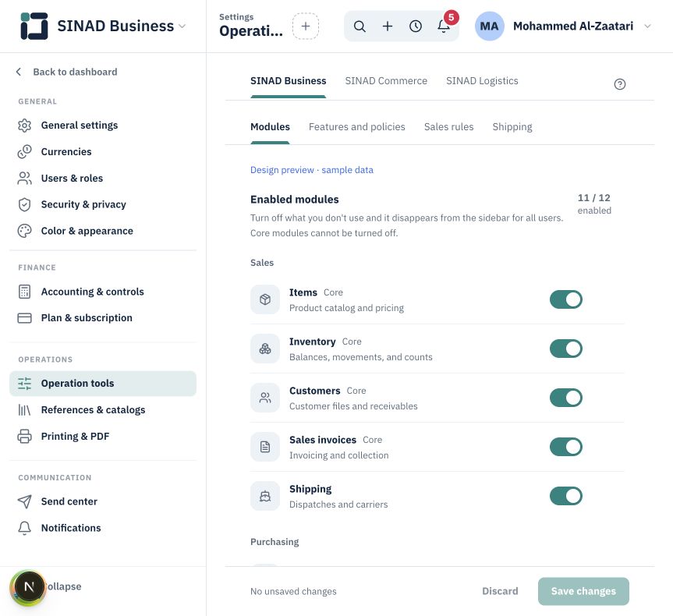Discard changes
The height and width of the screenshot is (616, 673).
(500, 591)
